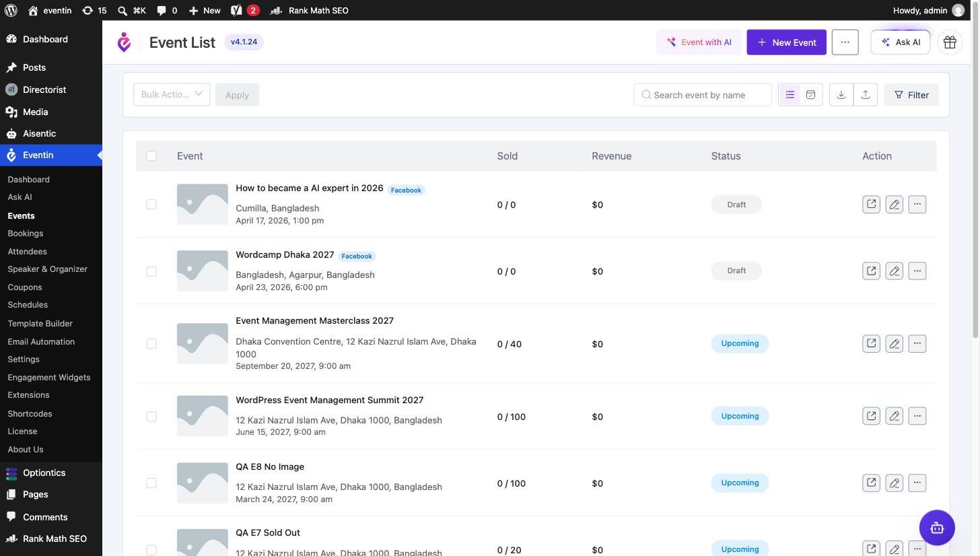Open more actions for How to became a AI expert
The image size is (980, 556).
[917, 204]
